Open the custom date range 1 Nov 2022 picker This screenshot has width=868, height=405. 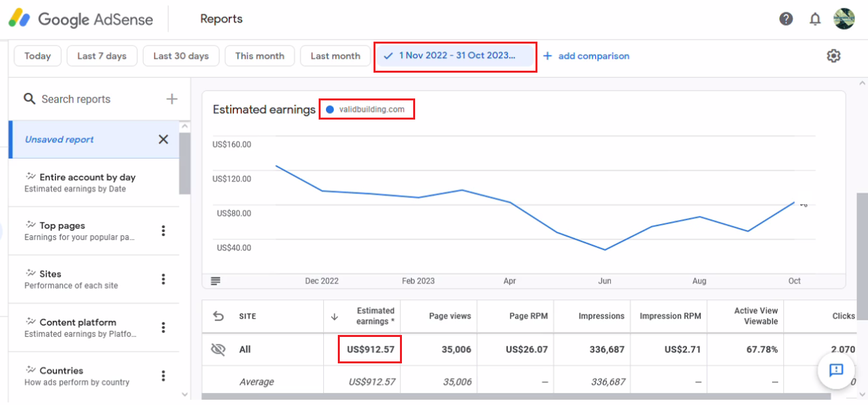455,56
